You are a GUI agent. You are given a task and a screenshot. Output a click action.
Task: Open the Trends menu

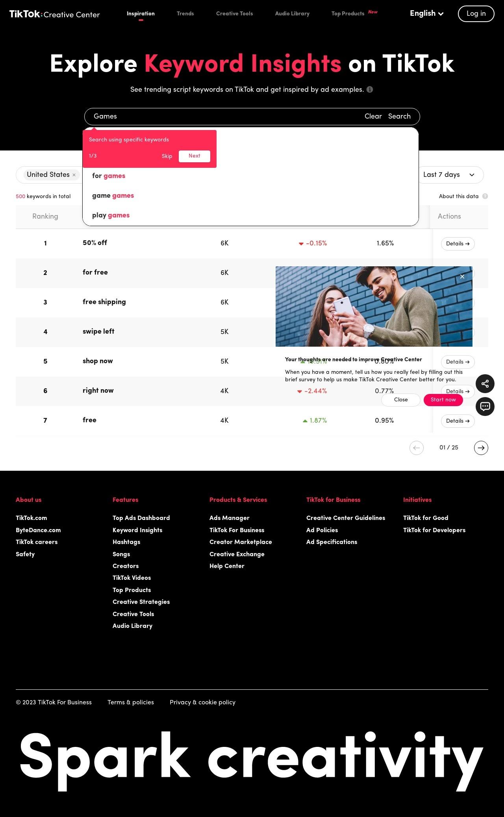pyautogui.click(x=185, y=13)
